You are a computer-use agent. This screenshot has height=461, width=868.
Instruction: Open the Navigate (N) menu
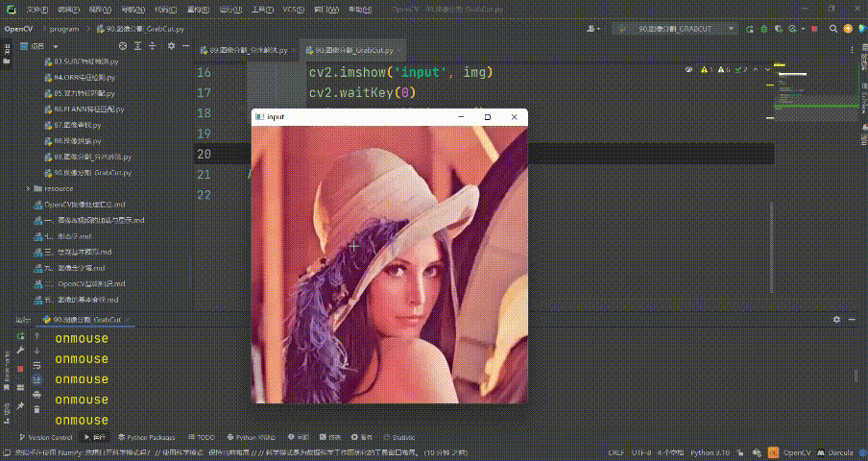point(133,10)
